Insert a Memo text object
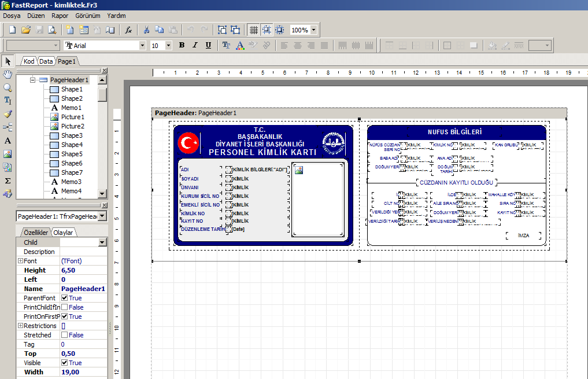 8,141
